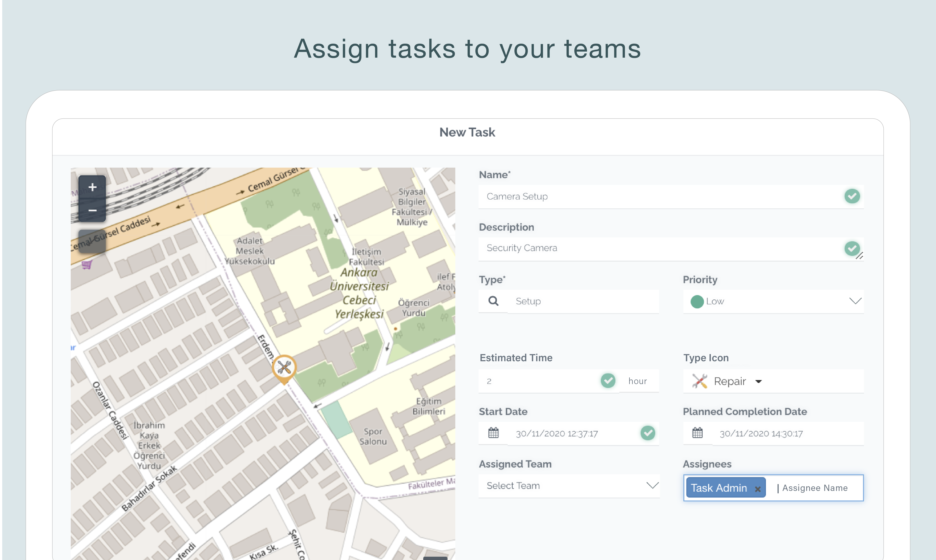936x560 pixels.
Task: Open the Select Team dropdown
Action: [x=652, y=486]
